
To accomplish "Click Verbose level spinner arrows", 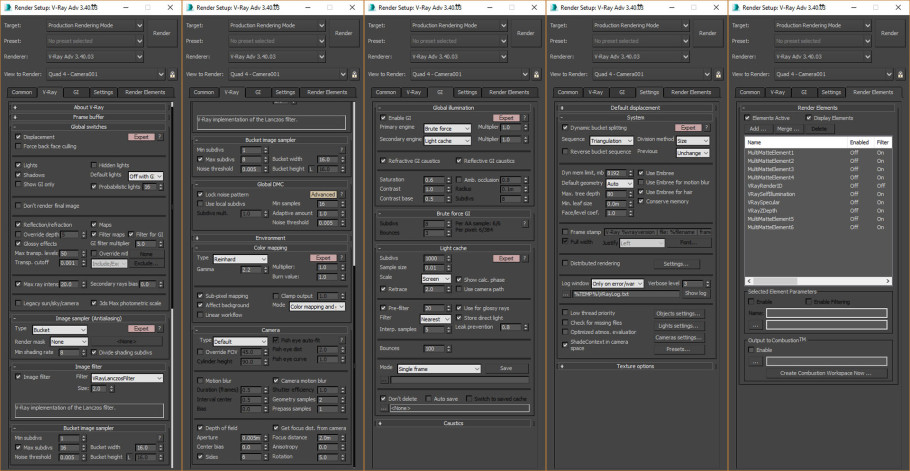I will click(708, 284).
